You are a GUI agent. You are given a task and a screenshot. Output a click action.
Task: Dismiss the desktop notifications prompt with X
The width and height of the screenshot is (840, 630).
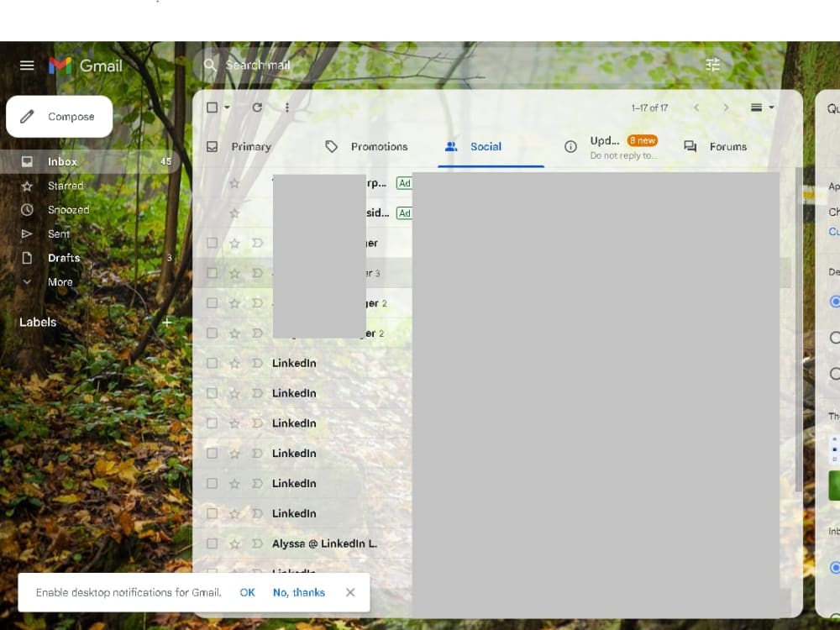click(x=350, y=592)
